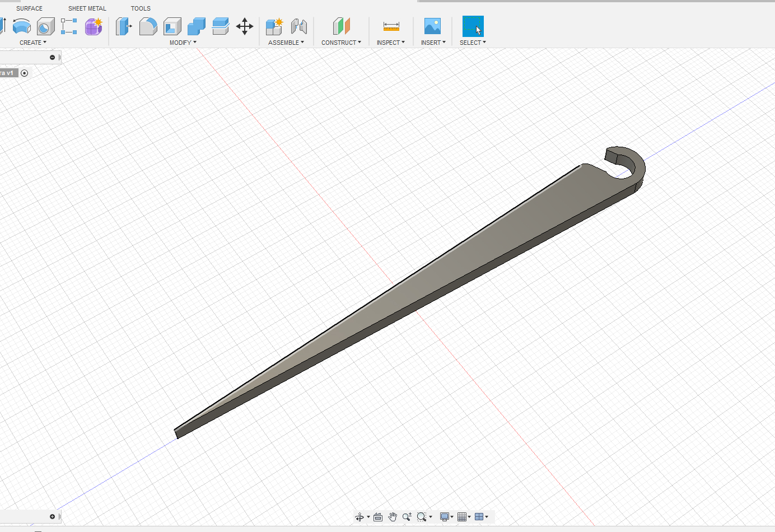Expand the SELECT dropdown
The width and height of the screenshot is (775, 532).
pyautogui.click(x=473, y=43)
